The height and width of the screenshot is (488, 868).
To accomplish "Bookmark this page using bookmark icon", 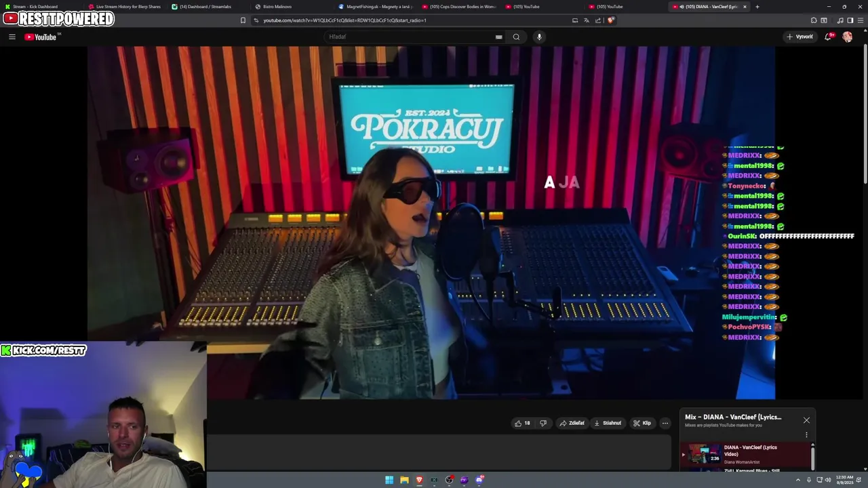I will point(243,20).
